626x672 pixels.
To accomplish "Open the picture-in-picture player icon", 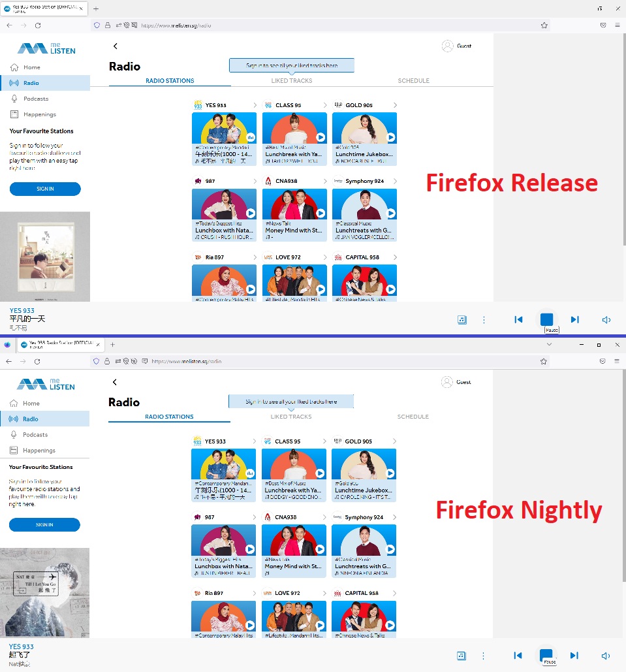I will pyautogui.click(x=462, y=319).
